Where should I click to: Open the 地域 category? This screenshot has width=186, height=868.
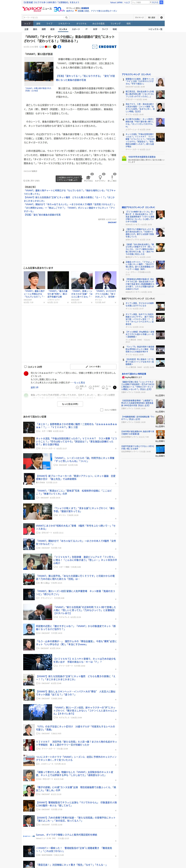114,29
